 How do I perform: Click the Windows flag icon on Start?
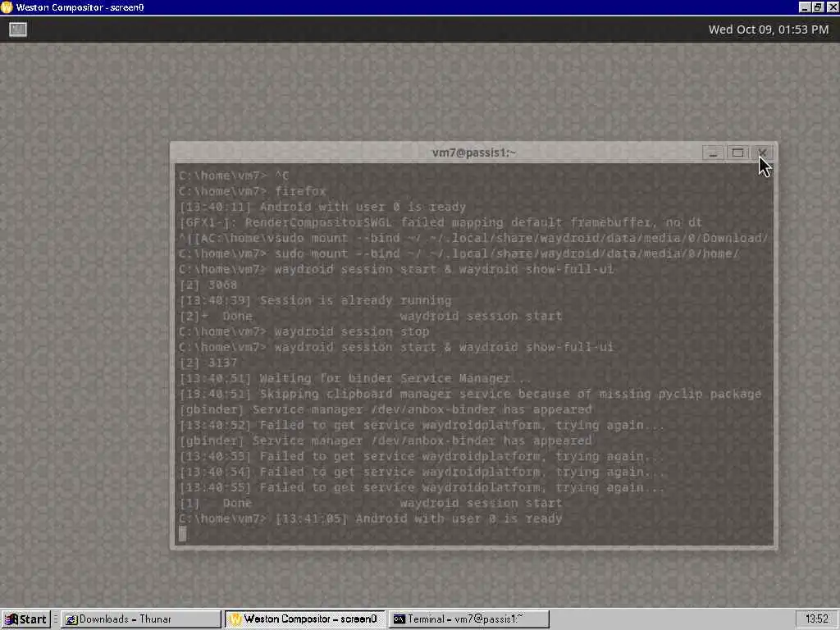pos(11,620)
